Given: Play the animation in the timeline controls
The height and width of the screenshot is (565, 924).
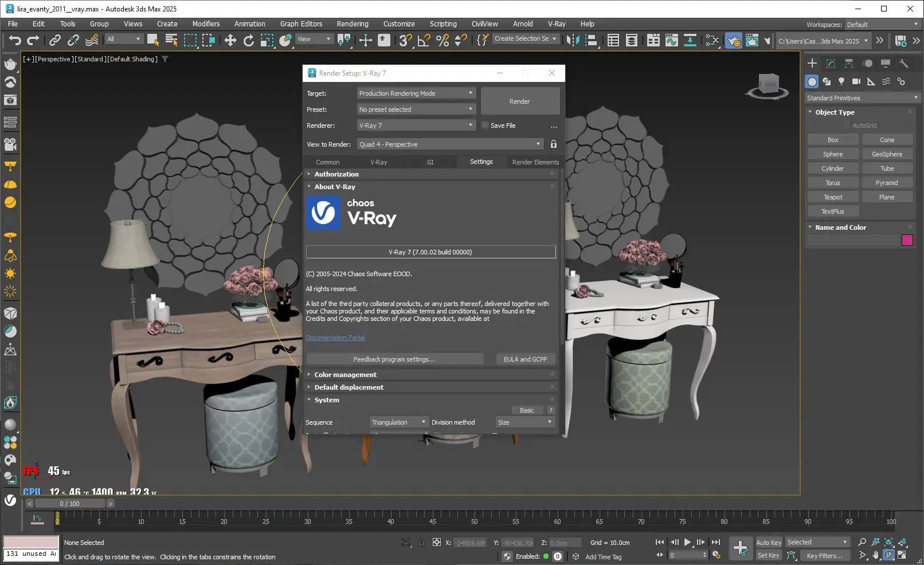Looking at the screenshot, I should tap(687, 542).
